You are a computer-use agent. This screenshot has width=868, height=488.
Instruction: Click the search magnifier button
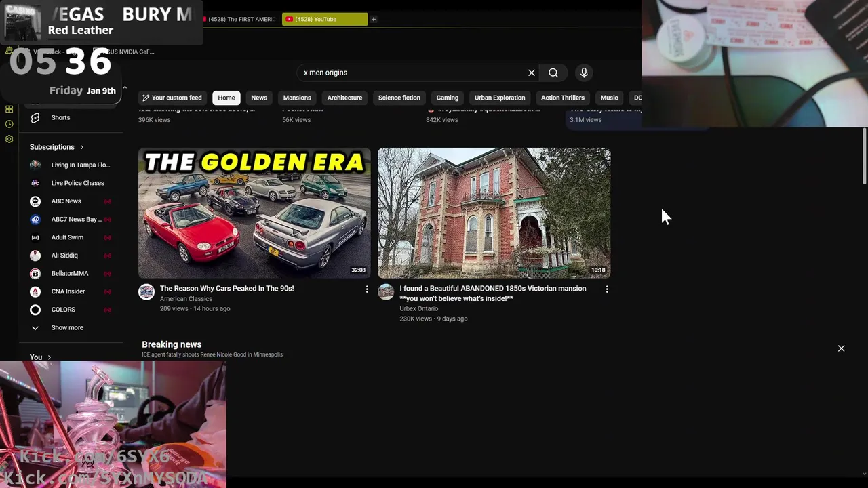click(x=553, y=73)
